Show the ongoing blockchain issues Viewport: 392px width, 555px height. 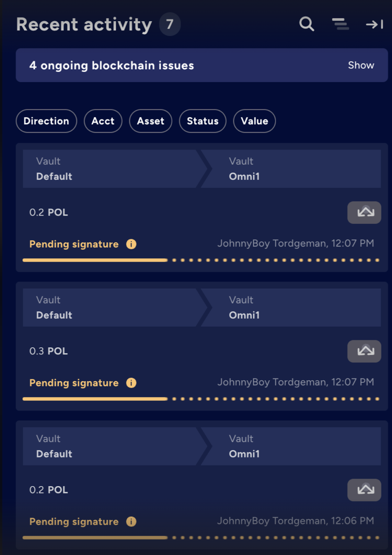[361, 65]
